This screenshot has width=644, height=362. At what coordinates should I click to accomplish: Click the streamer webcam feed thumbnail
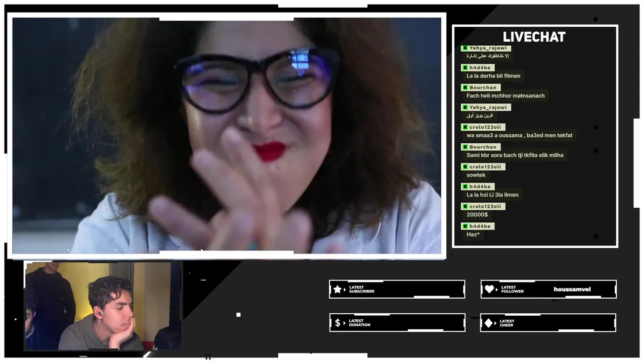103,306
